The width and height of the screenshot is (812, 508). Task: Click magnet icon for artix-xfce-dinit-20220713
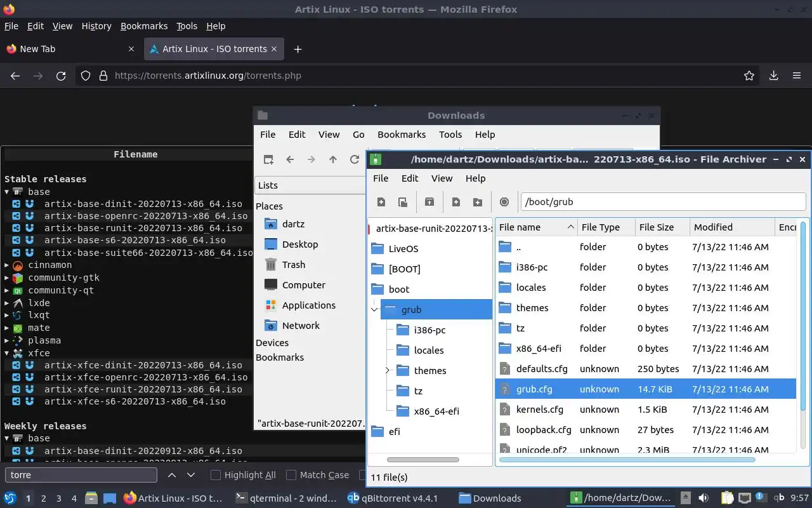pyautogui.click(x=29, y=365)
